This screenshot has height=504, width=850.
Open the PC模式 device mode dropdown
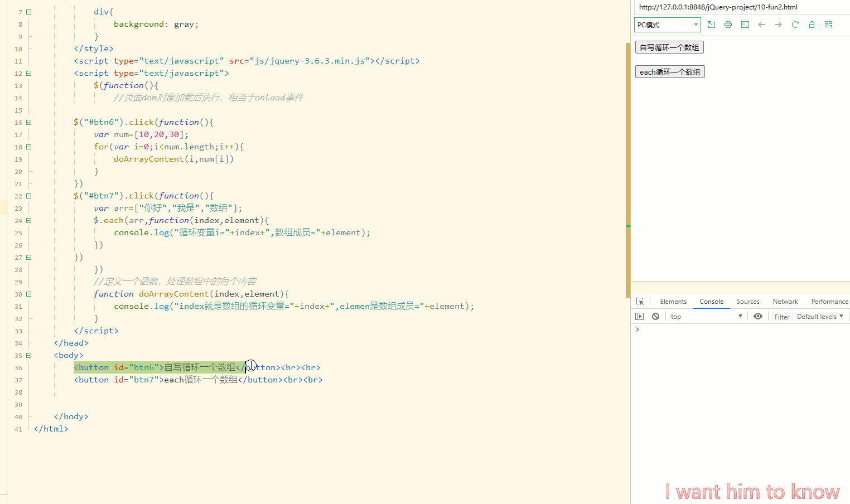668,25
